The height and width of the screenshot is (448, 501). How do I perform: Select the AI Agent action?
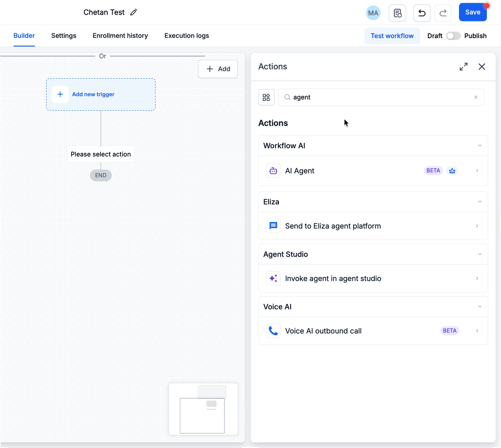[373, 171]
